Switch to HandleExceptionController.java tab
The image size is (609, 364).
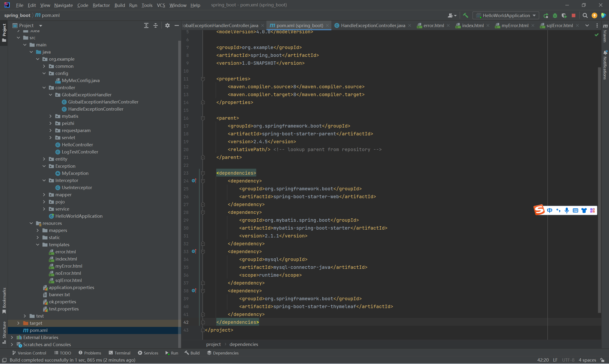(373, 25)
